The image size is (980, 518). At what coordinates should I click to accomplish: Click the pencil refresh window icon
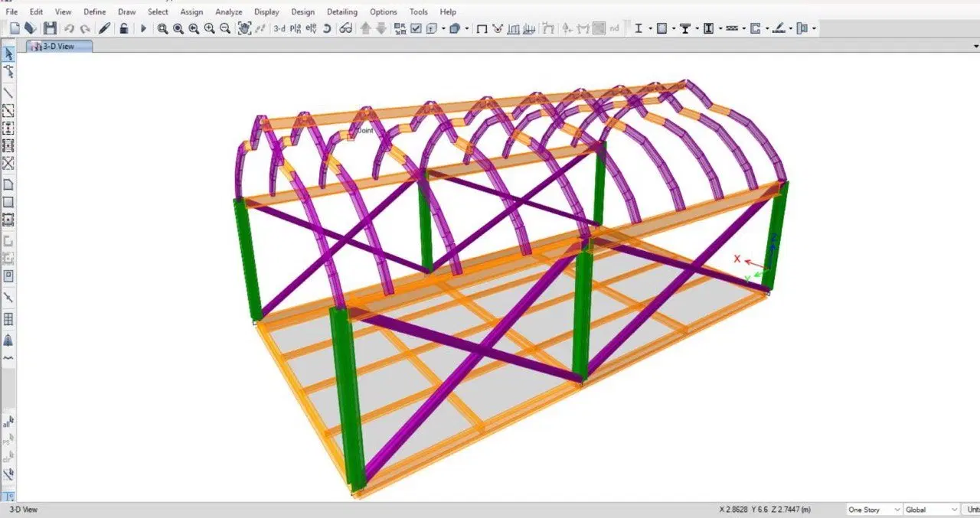105,28
